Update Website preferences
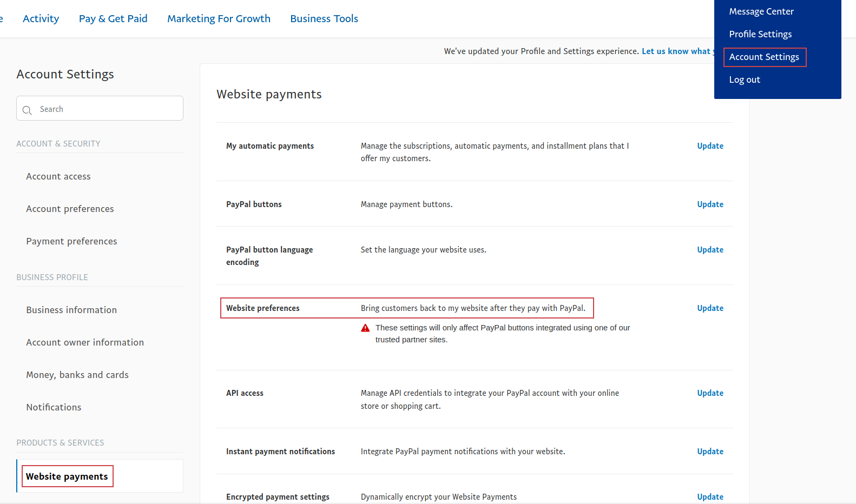 coord(710,308)
